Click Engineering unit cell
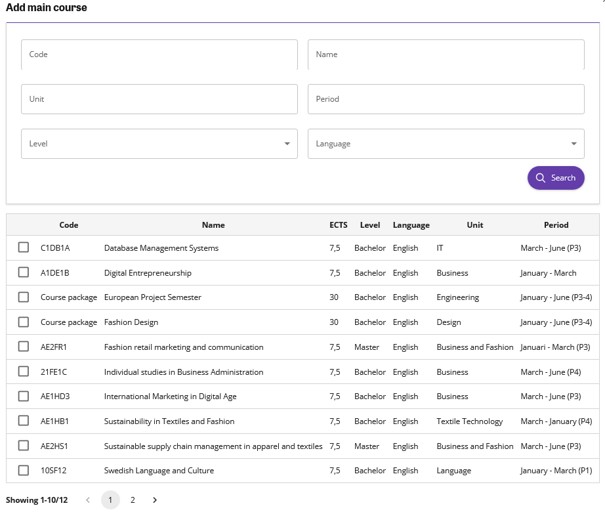This screenshot has width=605, height=514. pos(458,298)
